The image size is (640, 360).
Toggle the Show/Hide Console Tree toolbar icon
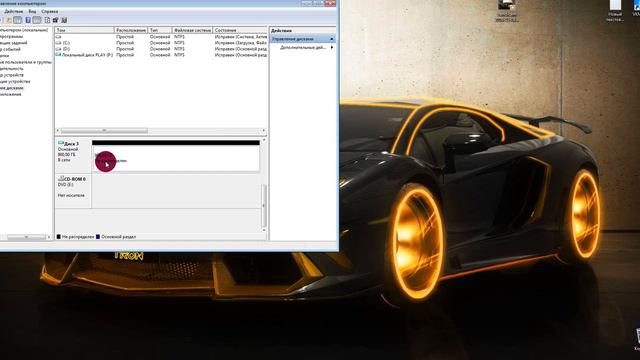[x=18, y=20]
